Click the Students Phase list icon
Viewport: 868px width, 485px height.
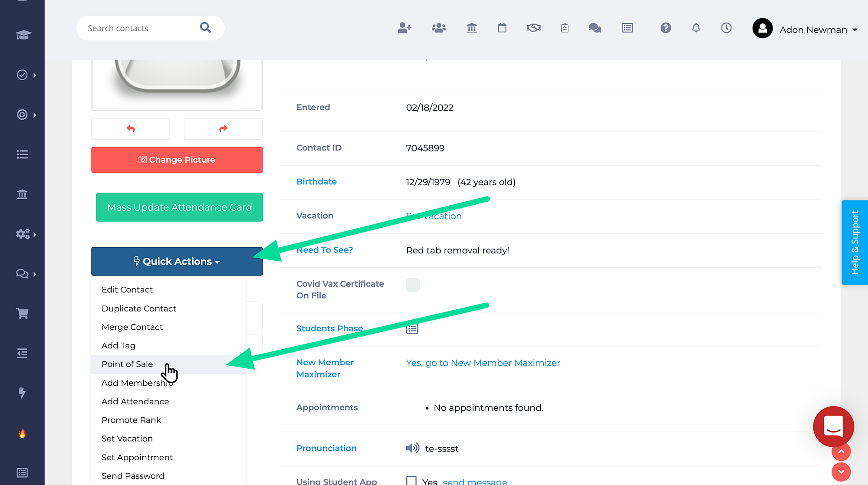pyautogui.click(x=411, y=328)
